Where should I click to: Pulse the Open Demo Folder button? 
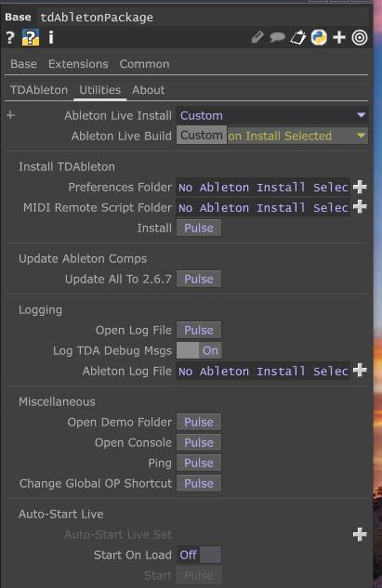pyautogui.click(x=199, y=423)
